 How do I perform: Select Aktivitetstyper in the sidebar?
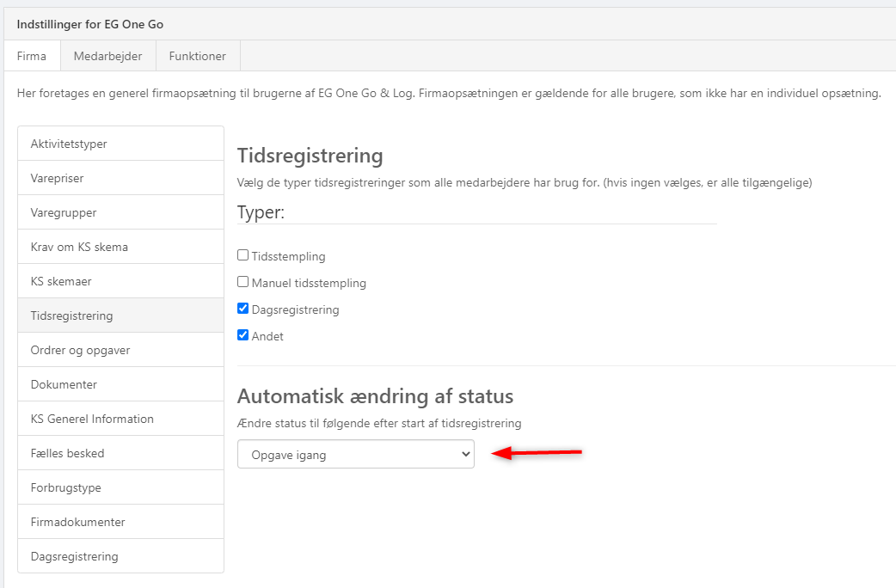click(x=120, y=144)
